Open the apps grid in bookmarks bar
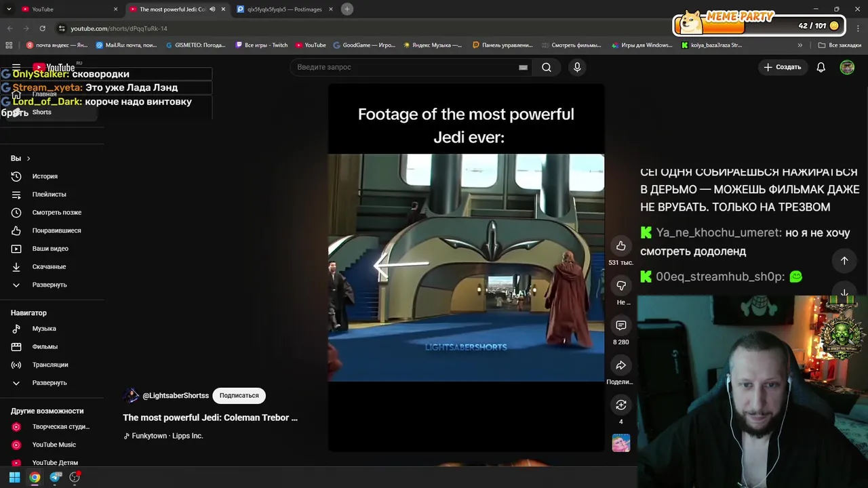 [x=9, y=45]
